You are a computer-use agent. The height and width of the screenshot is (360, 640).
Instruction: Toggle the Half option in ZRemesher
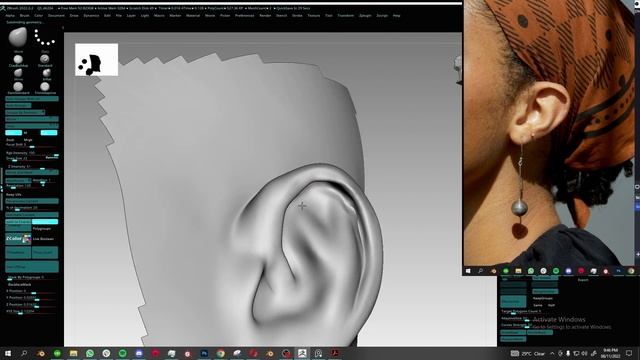click(x=551, y=305)
